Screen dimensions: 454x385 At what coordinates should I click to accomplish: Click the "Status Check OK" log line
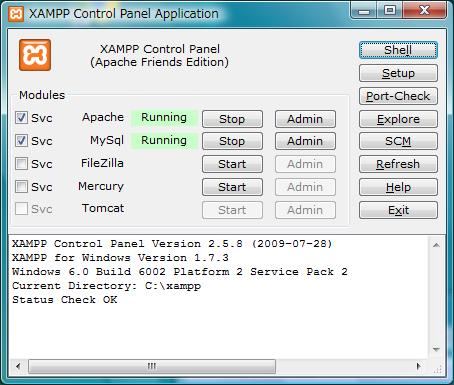coord(65,300)
